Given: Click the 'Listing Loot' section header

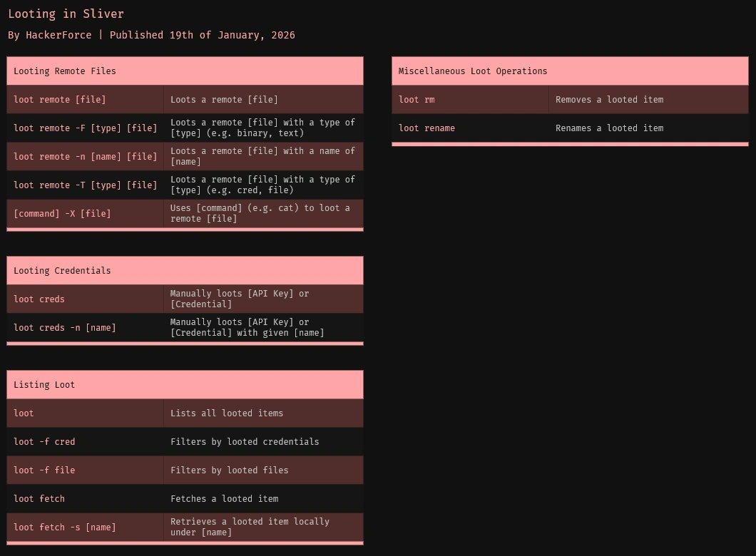Looking at the screenshot, I should point(185,384).
